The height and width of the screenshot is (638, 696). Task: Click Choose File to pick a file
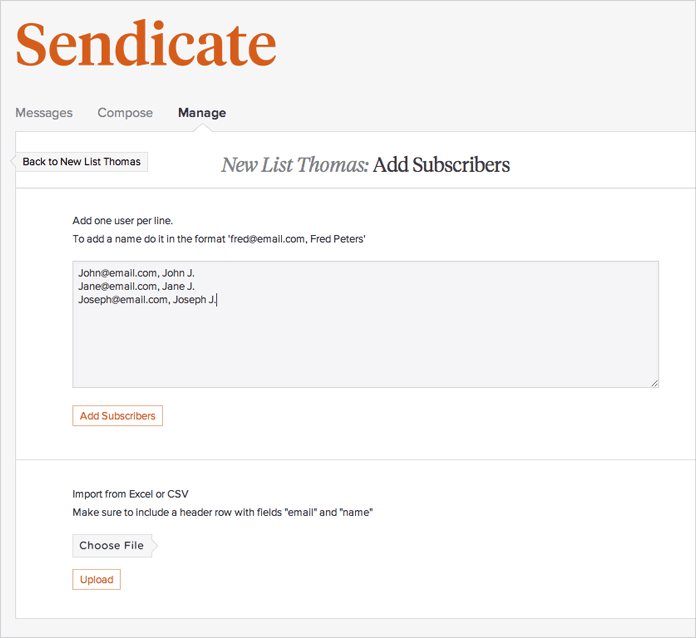(x=112, y=546)
